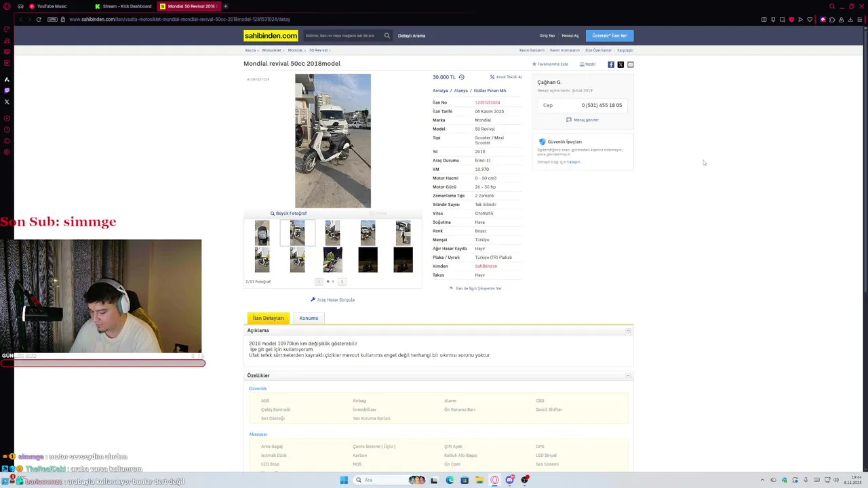The width and height of the screenshot is (868, 488).
Task: Open a new browser tab
Action: tap(226, 6)
